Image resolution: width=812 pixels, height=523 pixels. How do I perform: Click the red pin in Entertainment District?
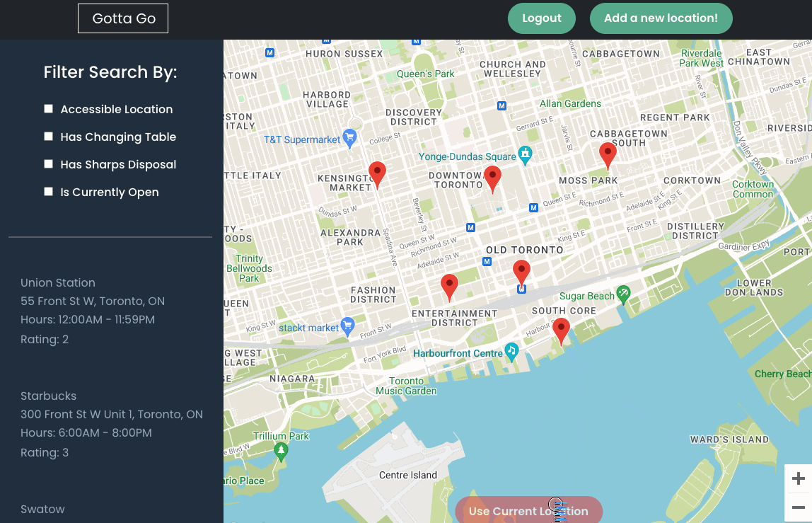(x=449, y=287)
